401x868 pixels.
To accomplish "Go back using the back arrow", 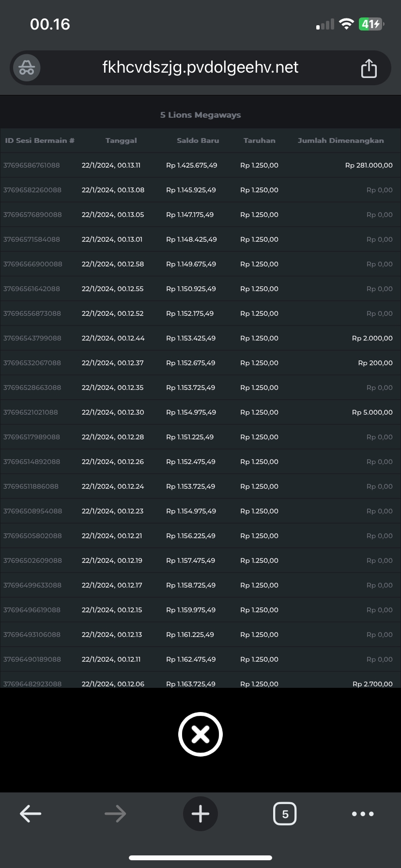I will [31, 814].
